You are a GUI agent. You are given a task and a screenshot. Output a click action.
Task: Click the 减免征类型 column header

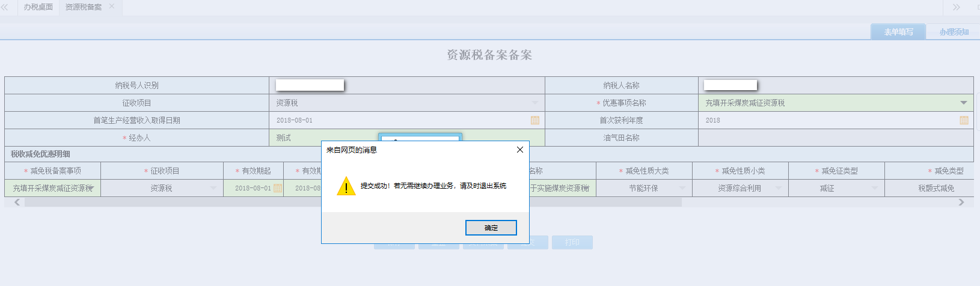click(x=836, y=171)
